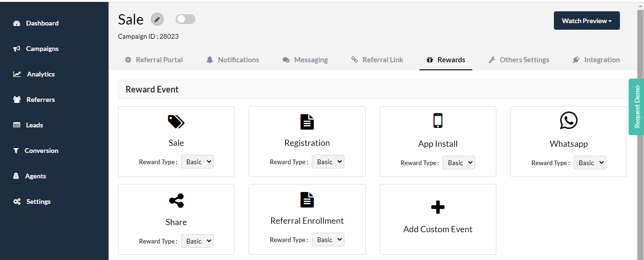
Task: Open the Whatsapp Reward Type dropdown
Action: pyautogui.click(x=590, y=163)
